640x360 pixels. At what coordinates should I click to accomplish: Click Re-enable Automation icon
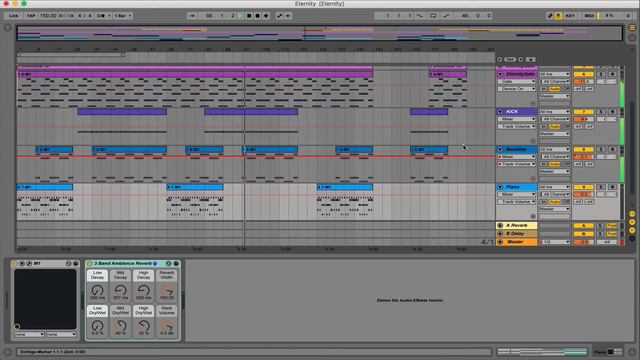(288, 16)
